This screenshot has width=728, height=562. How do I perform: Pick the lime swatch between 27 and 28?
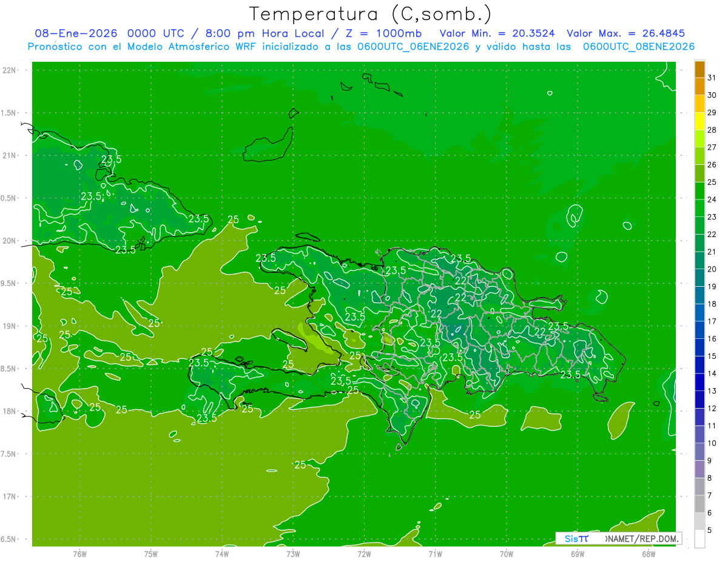point(699,139)
